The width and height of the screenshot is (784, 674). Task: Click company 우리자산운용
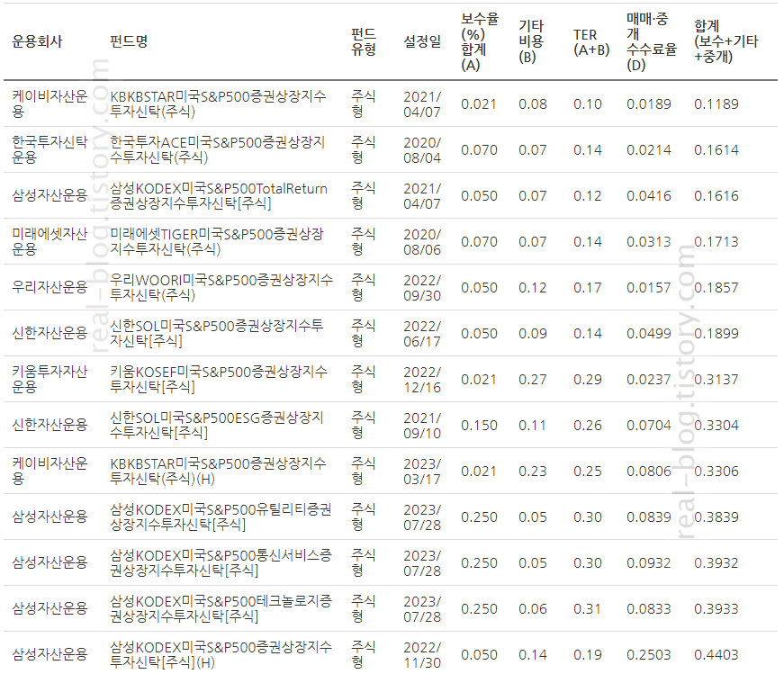(x=50, y=287)
